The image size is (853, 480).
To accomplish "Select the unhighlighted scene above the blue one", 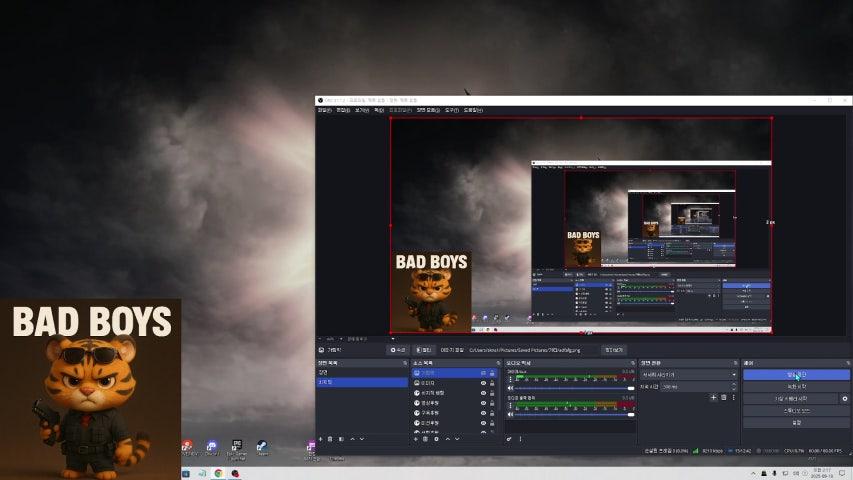I will 362,372.
